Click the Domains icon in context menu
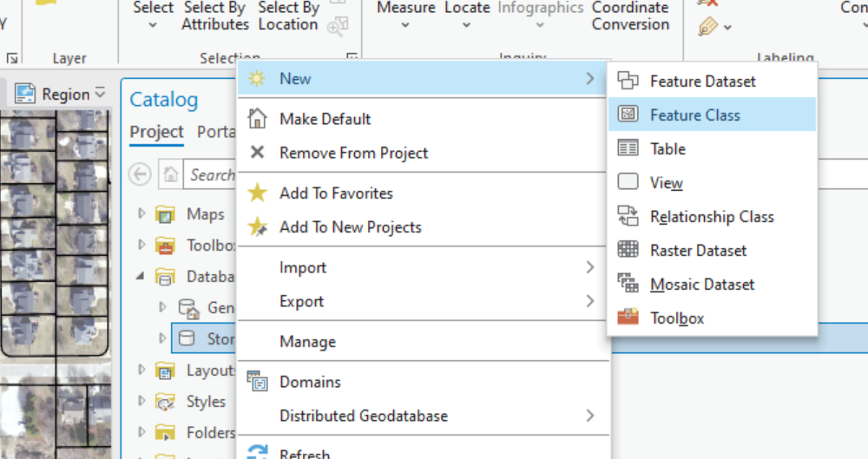Screen dimensions: 868x459 (258, 382)
